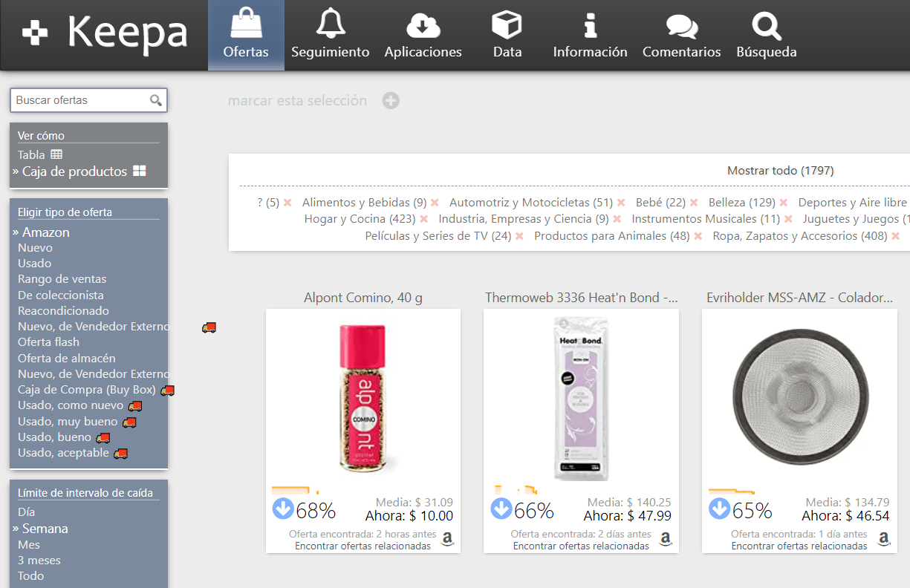910x588 pixels.
Task: Open Thermoweb Heat'n Bond product image
Action: click(x=581, y=399)
